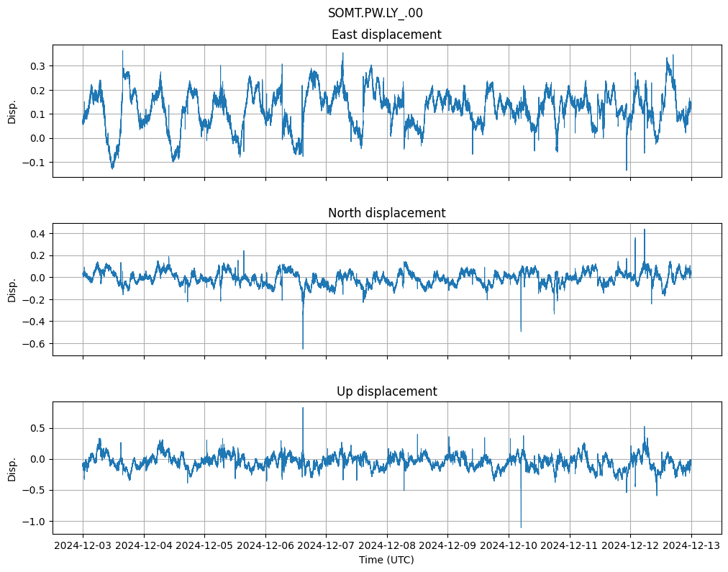Select the 2024-12-05 date tick label
Image resolution: width=728 pixels, height=572 pixels.
pyautogui.click(x=205, y=545)
